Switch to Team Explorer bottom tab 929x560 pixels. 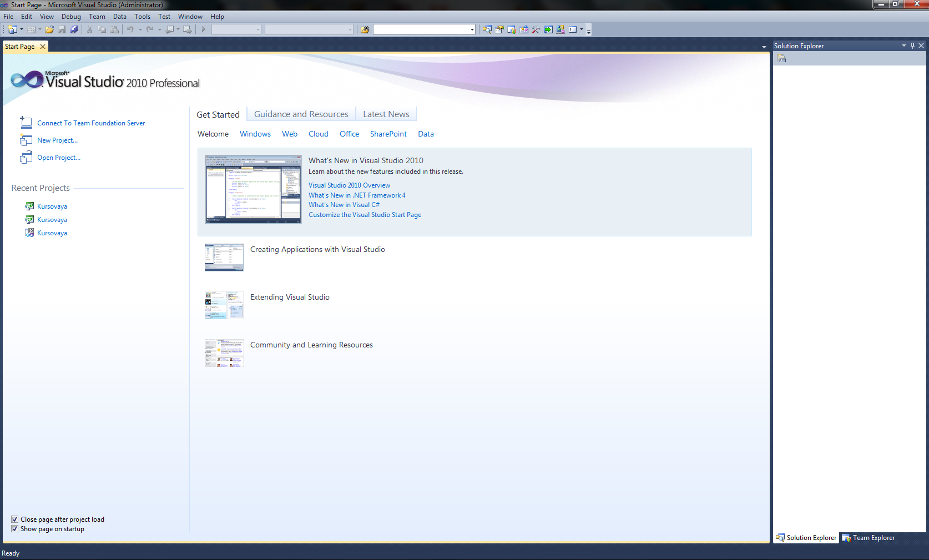click(x=869, y=538)
